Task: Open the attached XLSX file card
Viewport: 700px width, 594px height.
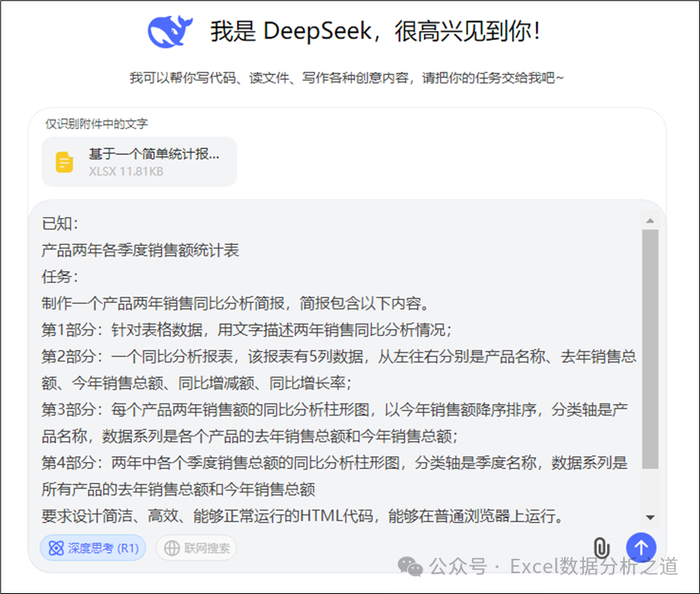Action: (x=139, y=162)
